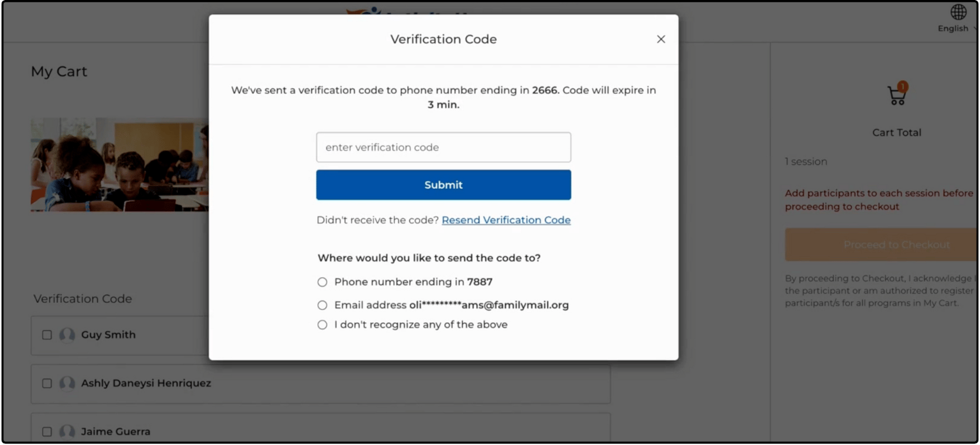The image size is (980, 445).
Task: Choose the email address radio option
Action: click(x=322, y=305)
